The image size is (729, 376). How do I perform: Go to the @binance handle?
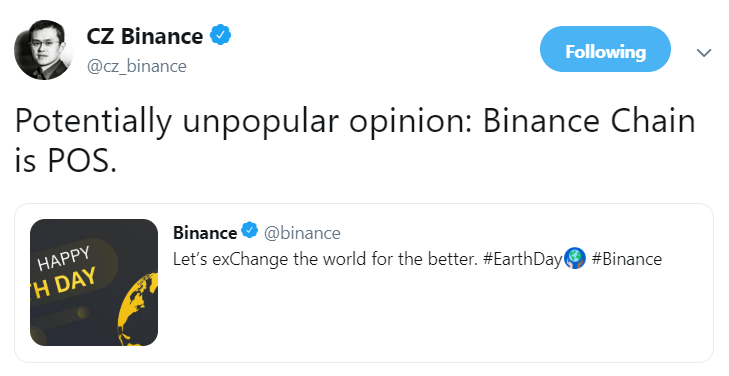[x=302, y=232]
